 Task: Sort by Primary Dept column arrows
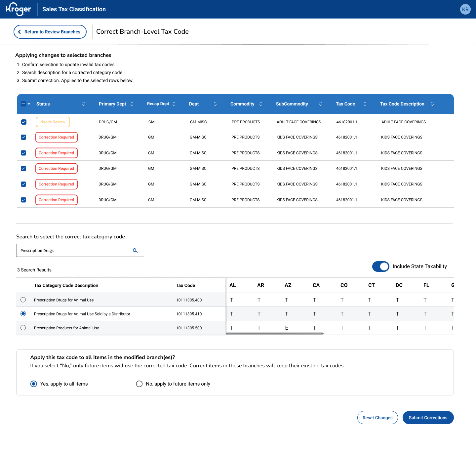[132, 104]
